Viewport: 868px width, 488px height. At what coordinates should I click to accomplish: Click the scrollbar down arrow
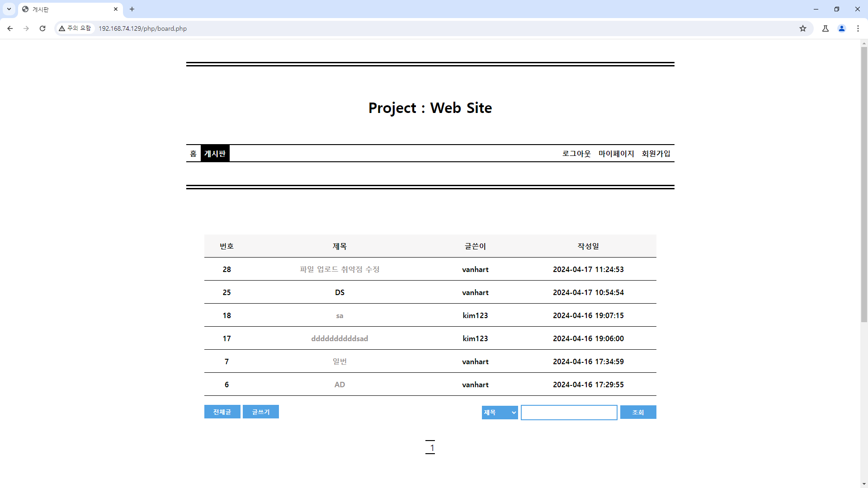(864, 484)
